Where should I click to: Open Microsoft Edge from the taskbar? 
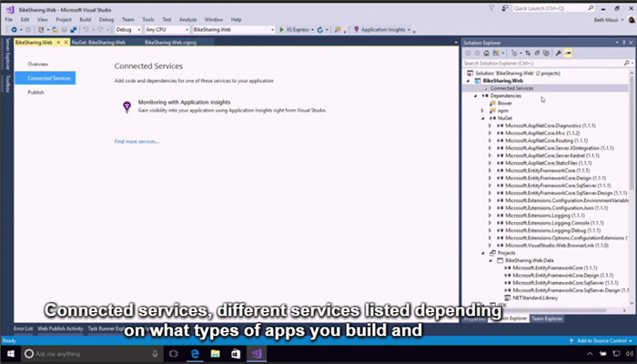click(195, 353)
